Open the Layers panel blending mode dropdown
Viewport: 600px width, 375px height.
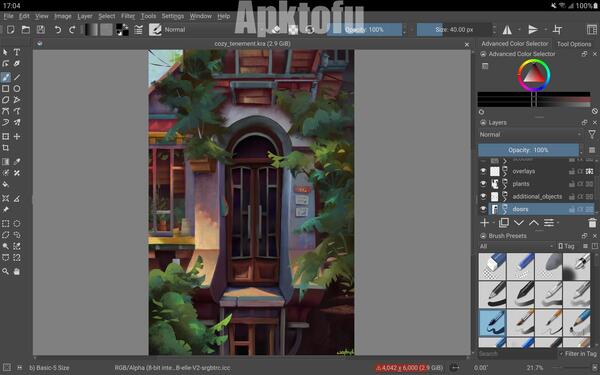[531, 135]
